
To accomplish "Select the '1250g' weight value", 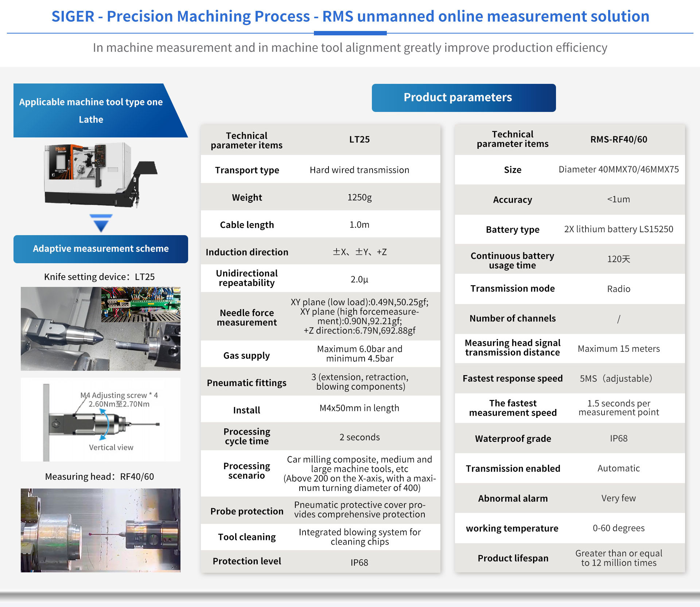I will pos(359,197).
